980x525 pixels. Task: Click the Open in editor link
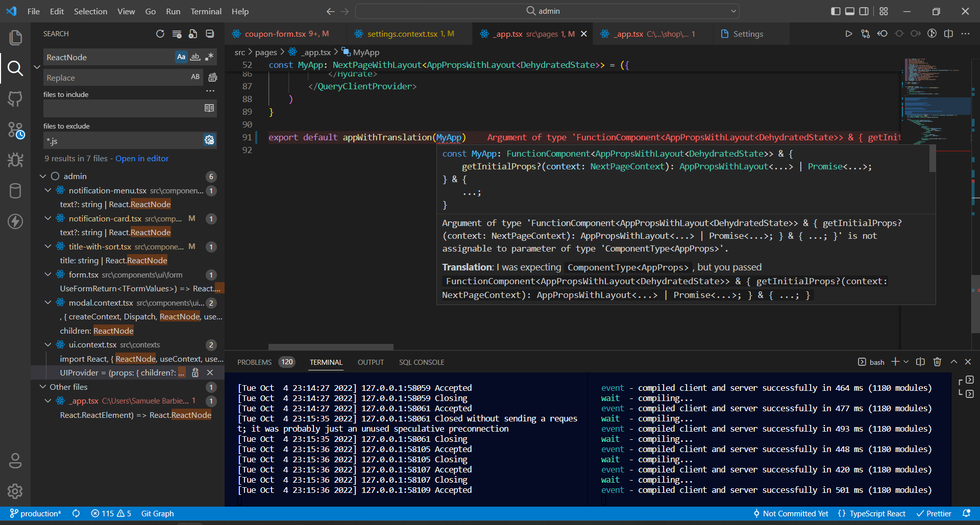(x=142, y=158)
